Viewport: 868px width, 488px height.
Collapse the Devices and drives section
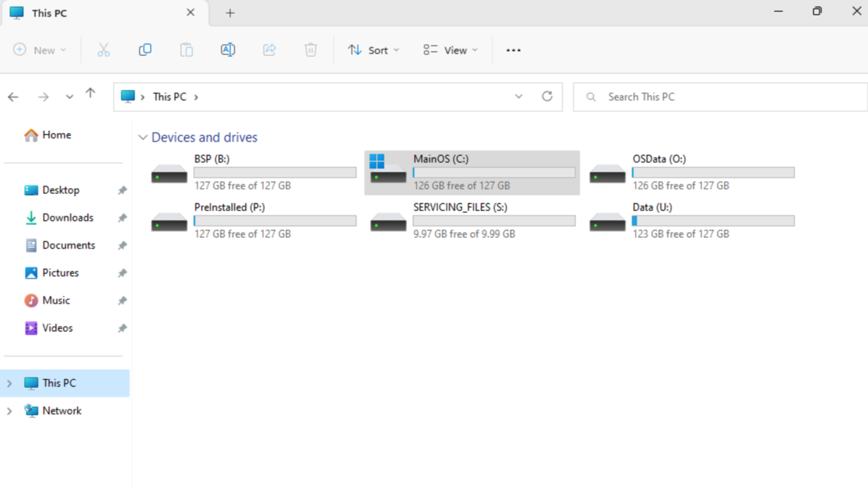click(x=142, y=137)
